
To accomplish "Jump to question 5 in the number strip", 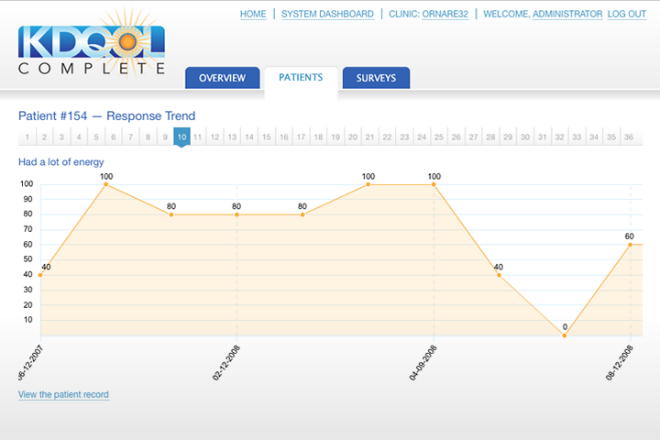I will [x=96, y=137].
